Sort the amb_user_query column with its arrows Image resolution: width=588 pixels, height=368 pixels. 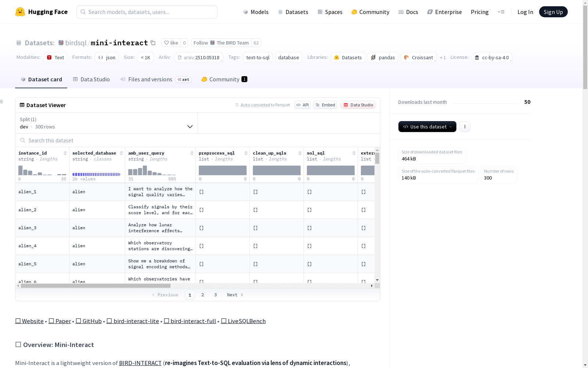pos(192,153)
